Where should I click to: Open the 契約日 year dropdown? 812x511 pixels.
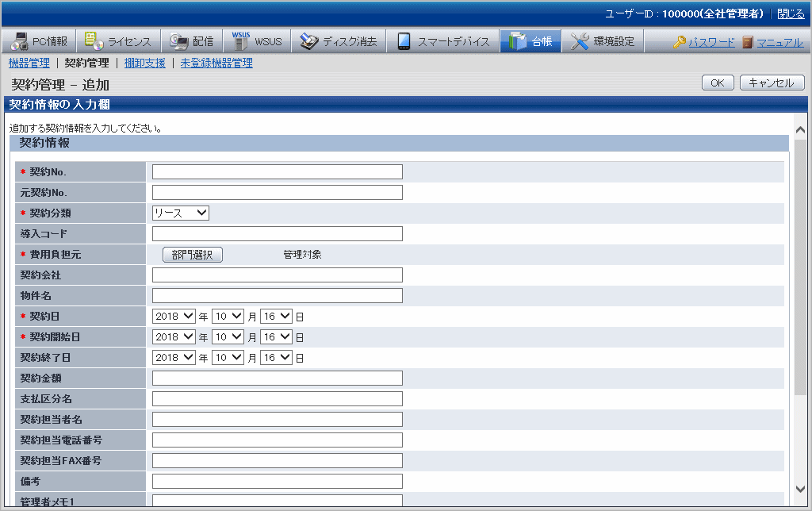point(174,316)
